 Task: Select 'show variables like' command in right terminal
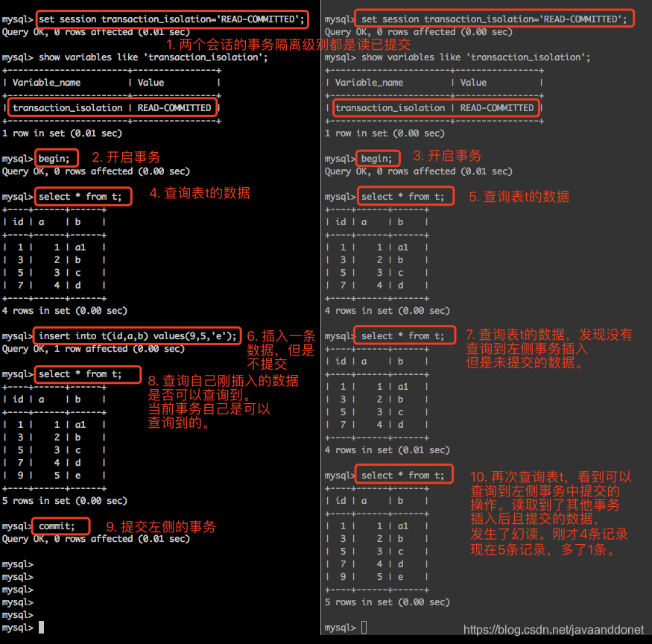coord(475,57)
